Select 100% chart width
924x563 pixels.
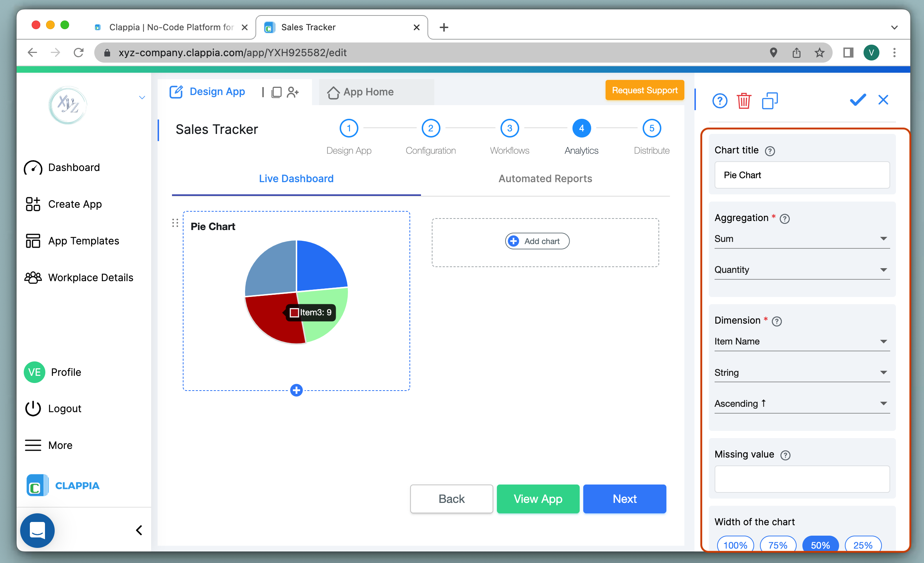pos(735,545)
